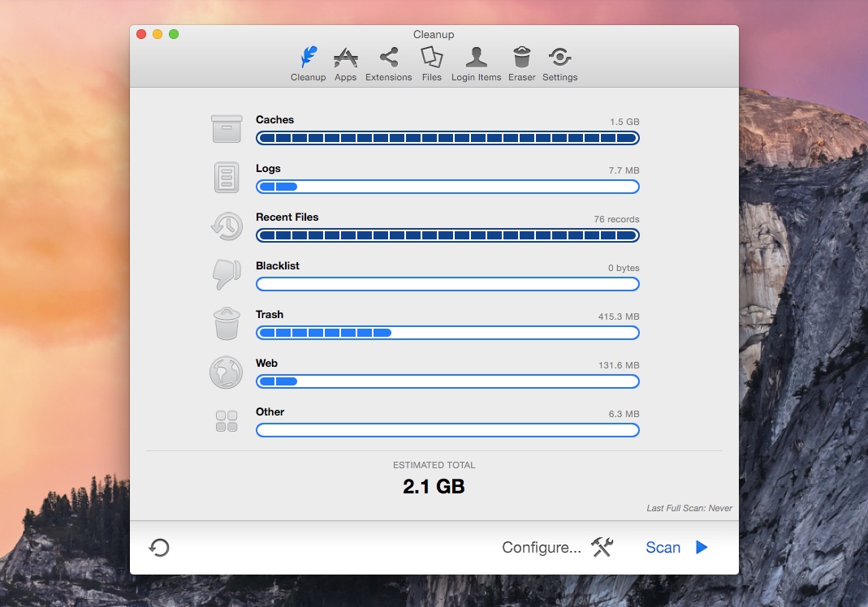Screen dimensions: 868x607
Task: Click the reset circular arrow icon
Action: click(159, 547)
